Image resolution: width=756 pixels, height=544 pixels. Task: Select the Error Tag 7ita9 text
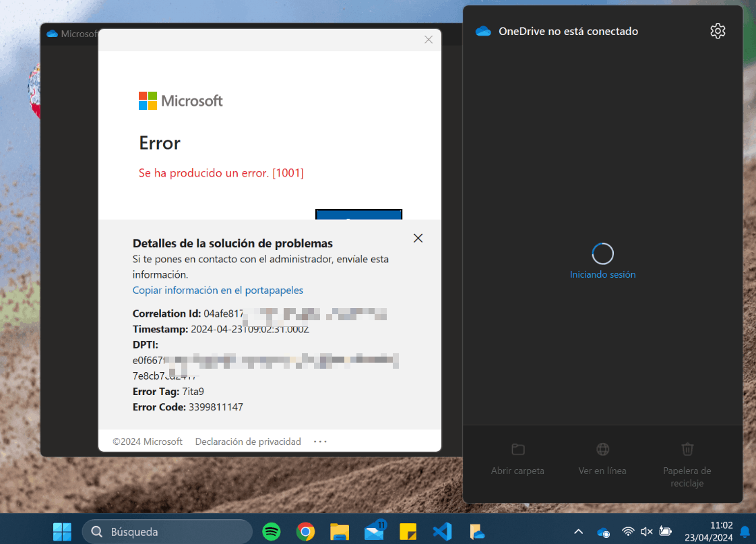tap(168, 392)
